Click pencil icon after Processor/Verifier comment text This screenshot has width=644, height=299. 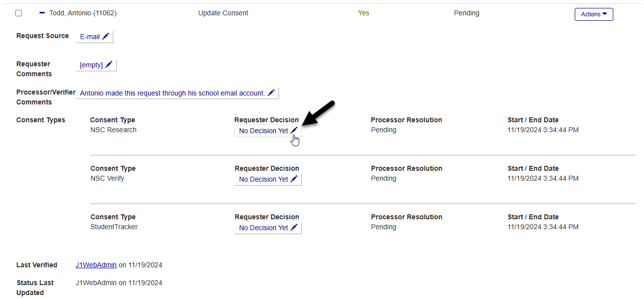(271, 93)
